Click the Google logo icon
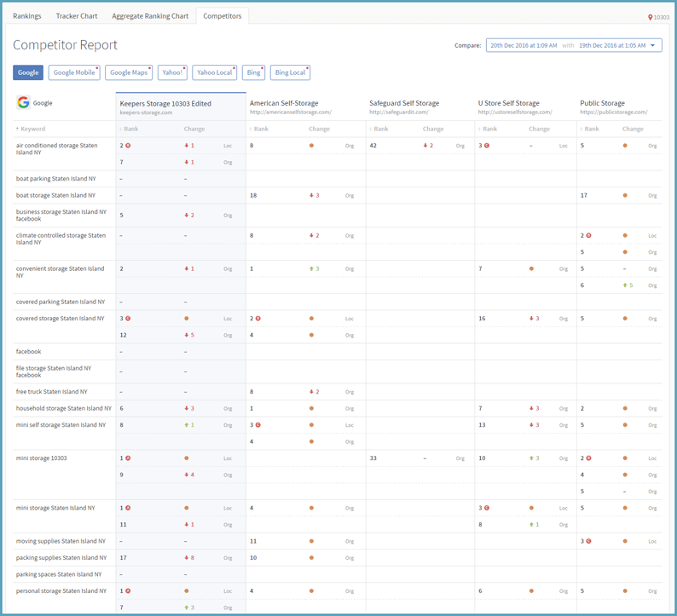Viewport: 677px width, 616px height. [23, 102]
